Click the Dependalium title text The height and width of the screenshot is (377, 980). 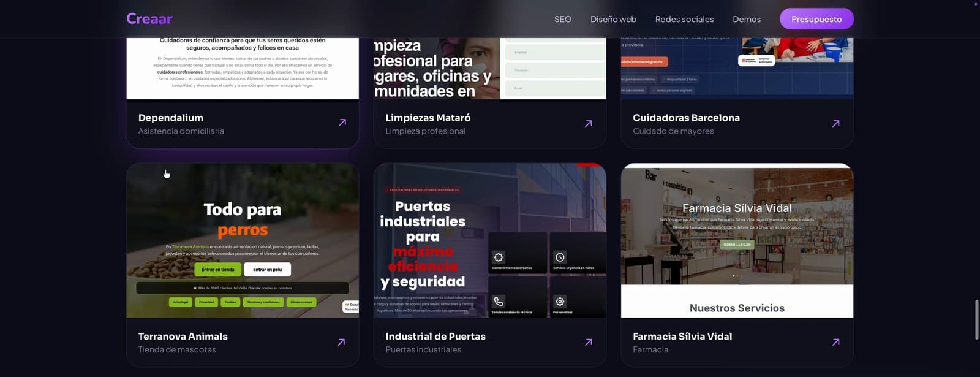point(171,118)
